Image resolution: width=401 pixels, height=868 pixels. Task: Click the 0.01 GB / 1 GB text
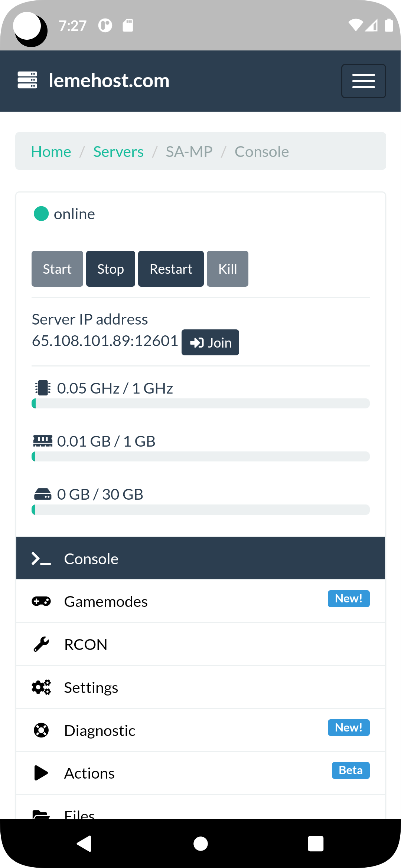[x=106, y=441]
